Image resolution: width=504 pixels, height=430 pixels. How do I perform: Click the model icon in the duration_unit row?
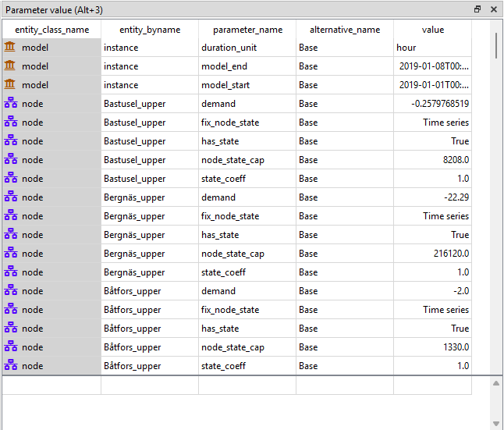pyautogui.click(x=10, y=48)
